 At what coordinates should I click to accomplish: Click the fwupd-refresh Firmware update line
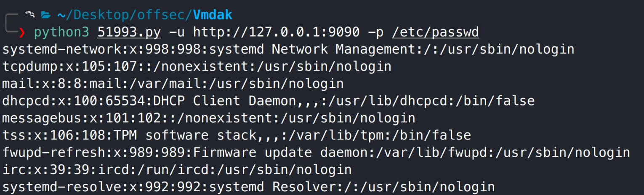click(x=316, y=153)
